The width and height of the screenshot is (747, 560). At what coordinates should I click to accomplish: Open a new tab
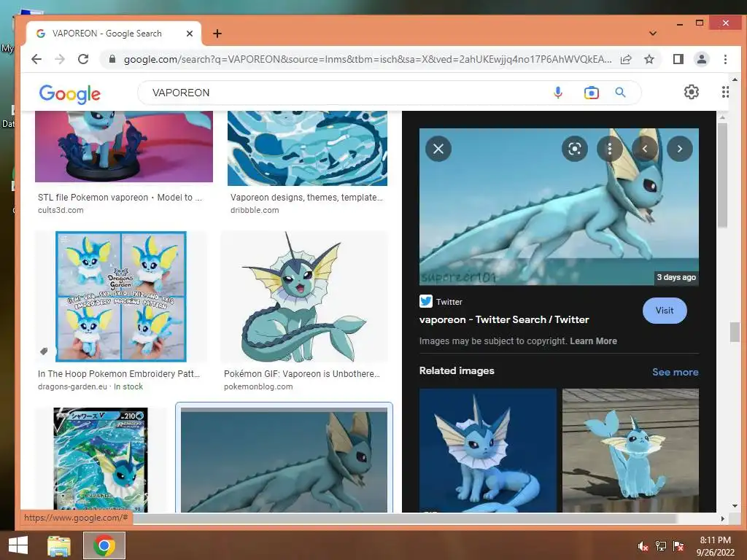tap(217, 34)
